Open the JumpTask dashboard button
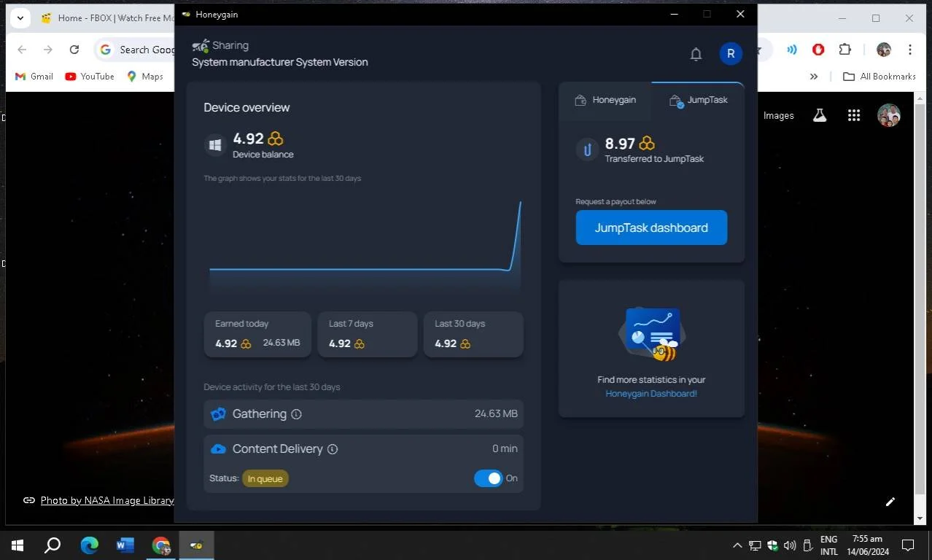The image size is (932, 560). point(651,227)
